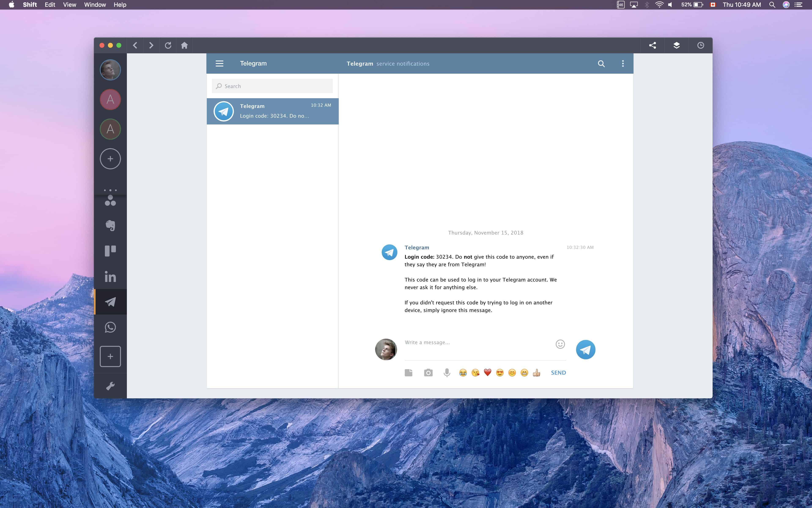
Task: Expand the three-dot sidebar divider
Action: tap(110, 190)
